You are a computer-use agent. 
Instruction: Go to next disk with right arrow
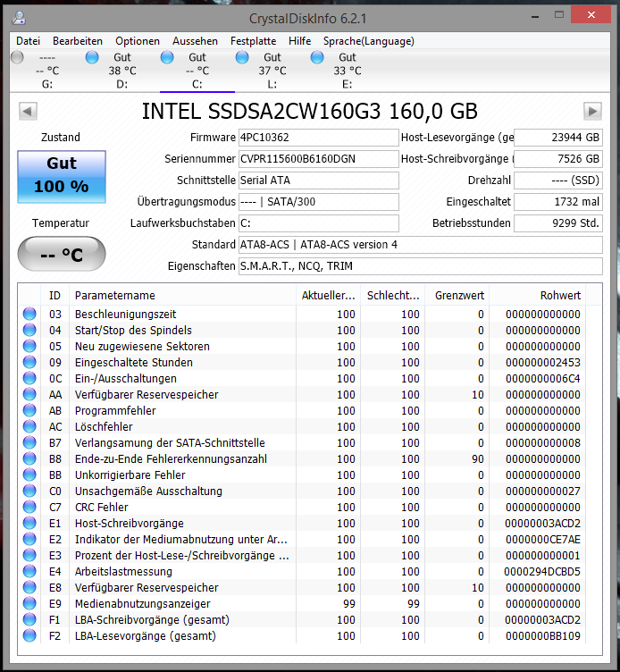pyautogui.click(x=592, y=112)
